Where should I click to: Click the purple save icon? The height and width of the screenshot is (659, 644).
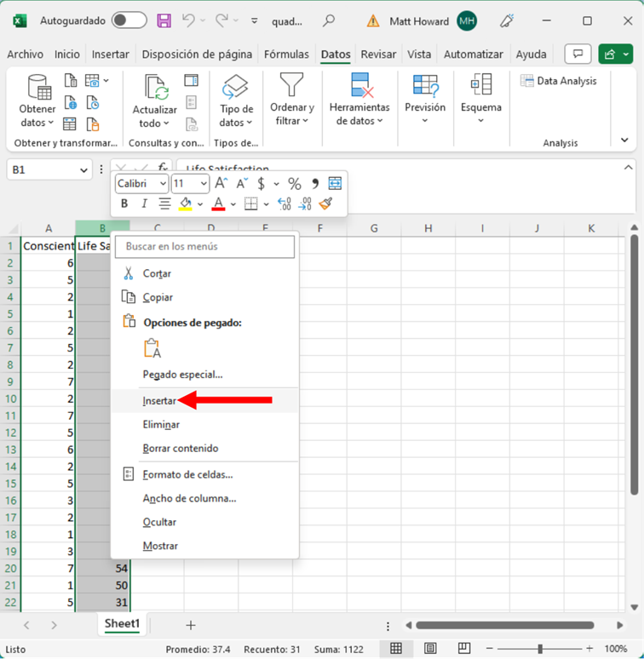pos(164,20)
